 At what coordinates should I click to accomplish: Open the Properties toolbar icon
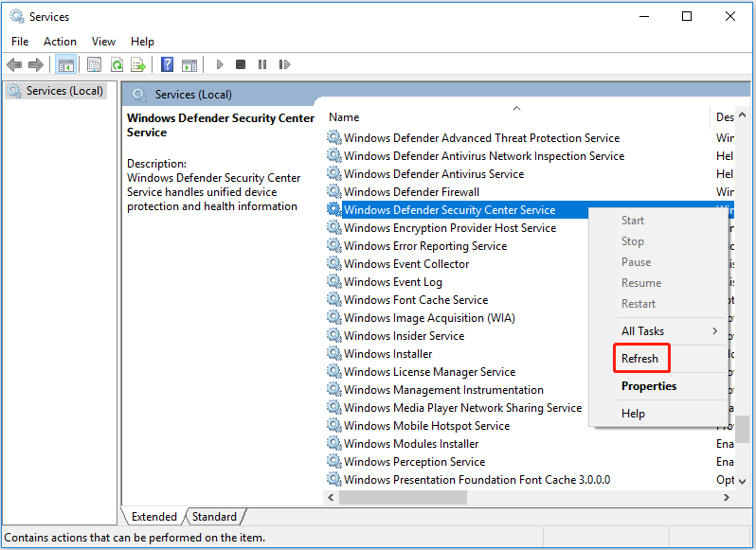tap(94, 64)
